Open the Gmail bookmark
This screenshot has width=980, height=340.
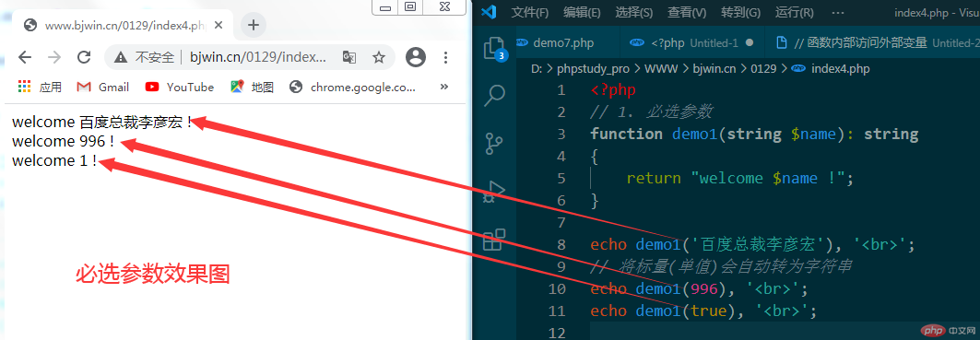coord(103,87)
